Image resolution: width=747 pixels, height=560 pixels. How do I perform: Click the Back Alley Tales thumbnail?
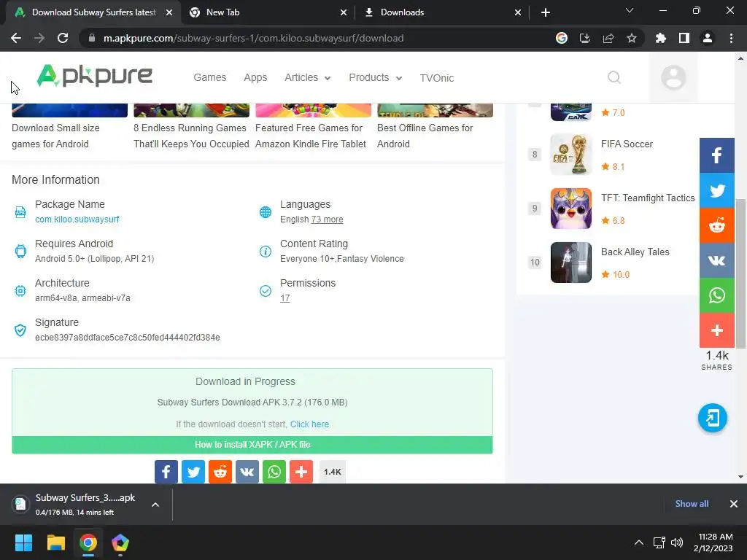tap(570, 262)
